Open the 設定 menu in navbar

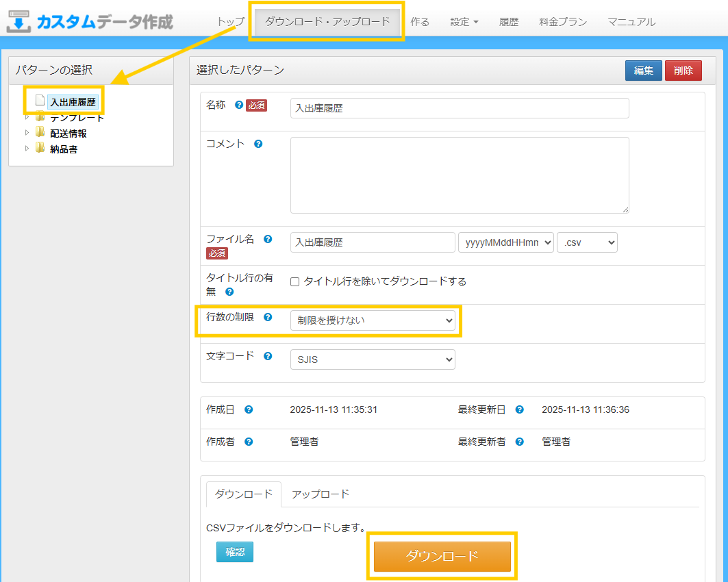click(x=464, y=22)
